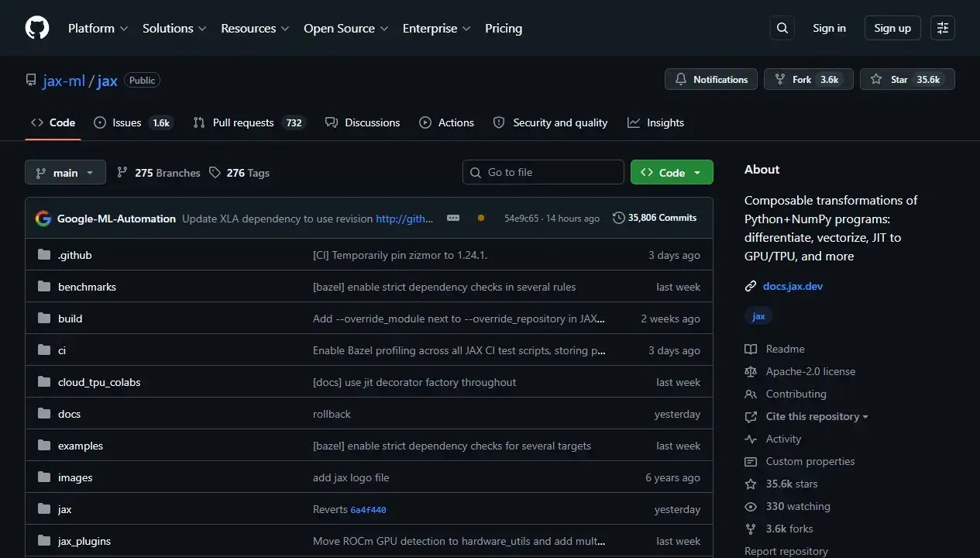The height and width of the screenshot is (558, 980).
Task: Click the docs folder icon
Action: point(43,414)
